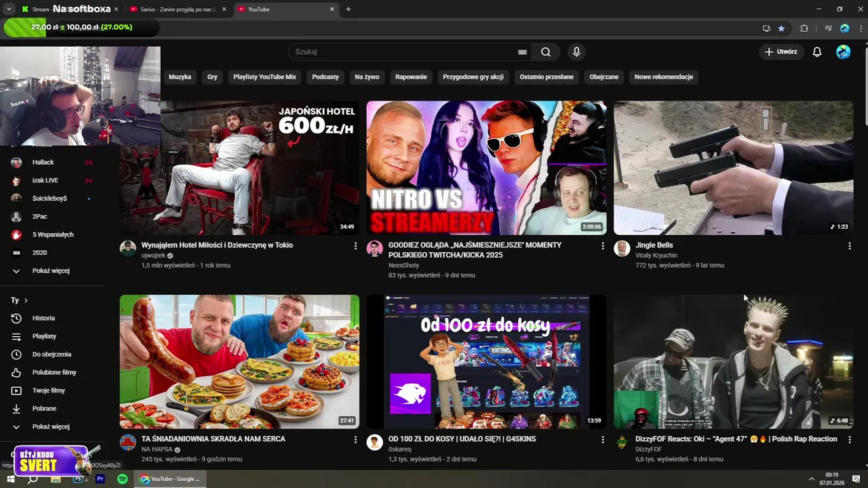This screenshot has width=868, height=488.
Task: Click the install app icon in address bar
Action: pyautogui.click(x=766, y=28)
